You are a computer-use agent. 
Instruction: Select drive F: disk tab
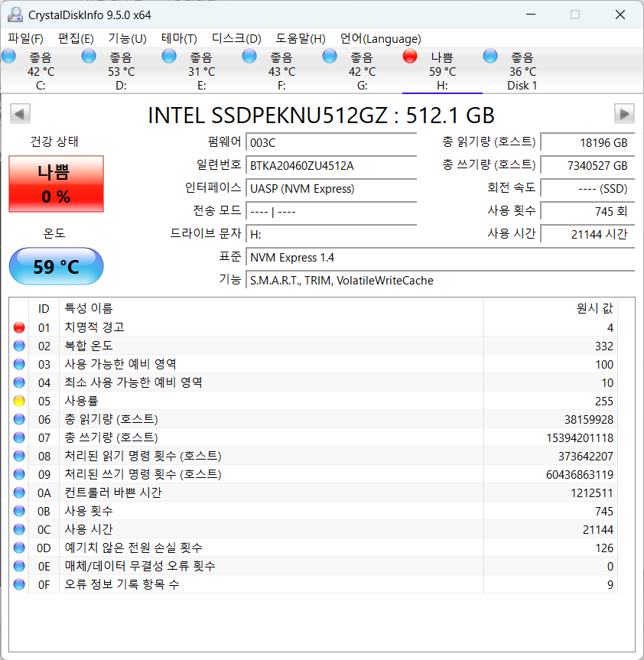click(281, 70)
